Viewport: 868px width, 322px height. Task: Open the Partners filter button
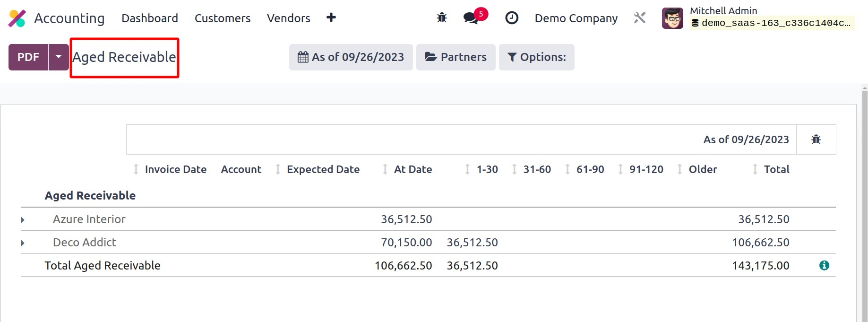coord(455,57)
